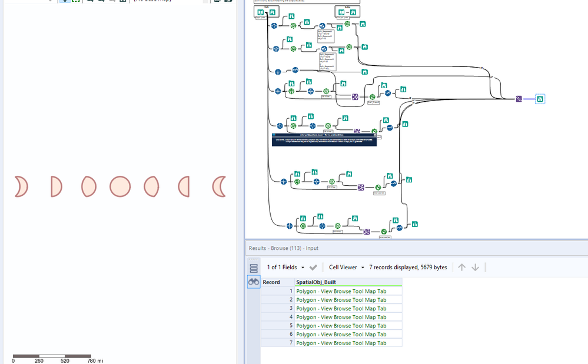588x364 pixels.
Task: Select the green Formula tool ending bottom branch
Action: tap(384, 232)
